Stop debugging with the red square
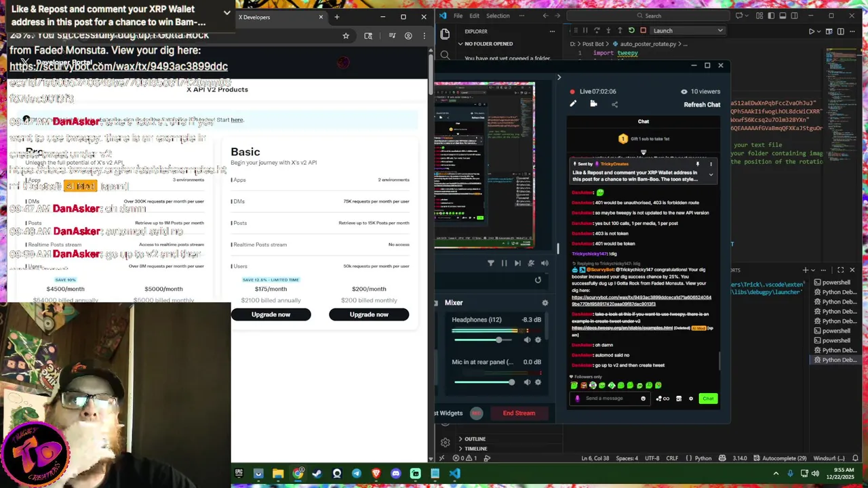 [643, 30]
